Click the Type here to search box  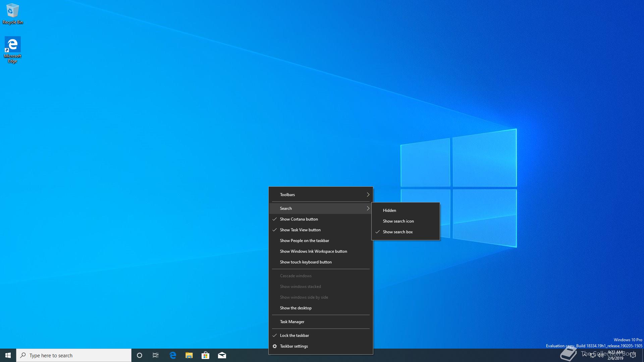coord(74,355)
